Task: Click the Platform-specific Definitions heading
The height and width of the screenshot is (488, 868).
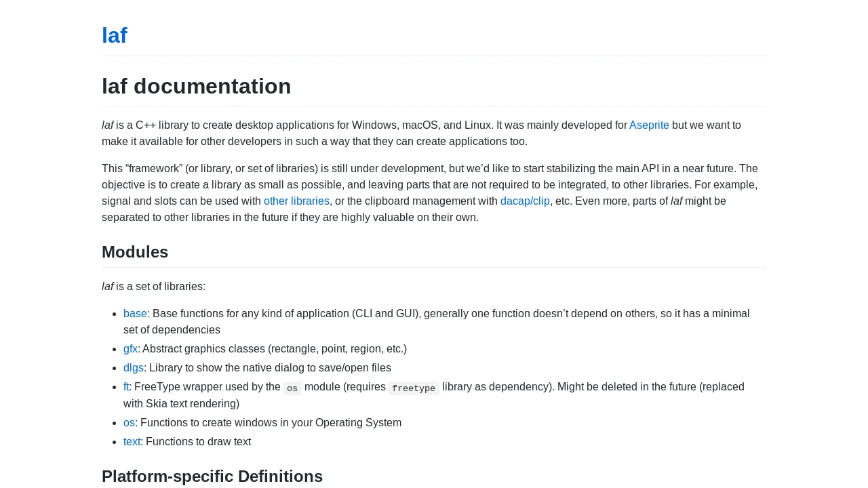Action: [x=212, y=476]
